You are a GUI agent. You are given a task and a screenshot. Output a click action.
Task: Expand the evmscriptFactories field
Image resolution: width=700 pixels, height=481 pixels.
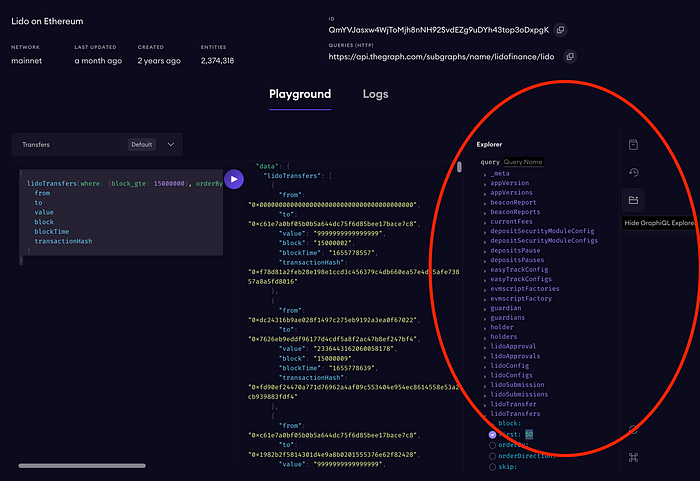point(485,290)
